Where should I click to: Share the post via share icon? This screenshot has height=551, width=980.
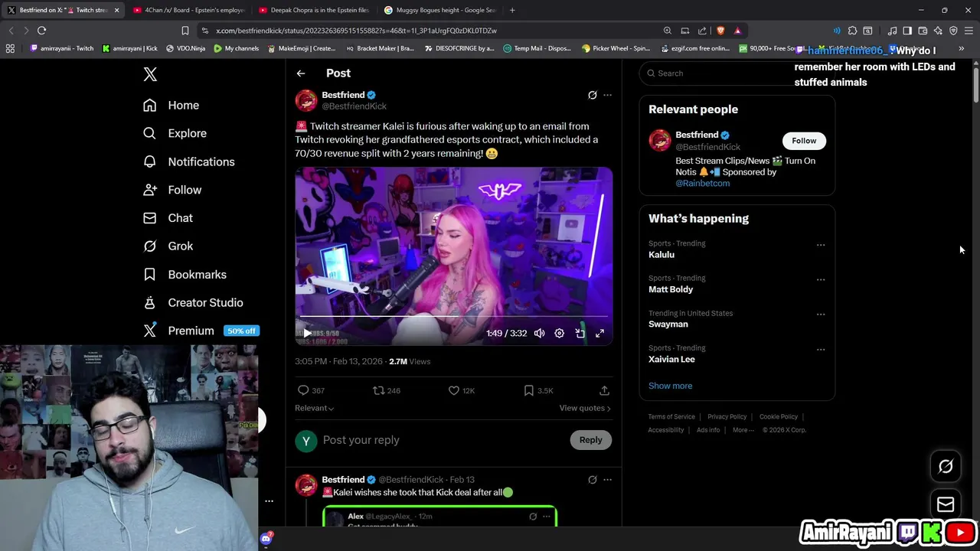point(604,390)
